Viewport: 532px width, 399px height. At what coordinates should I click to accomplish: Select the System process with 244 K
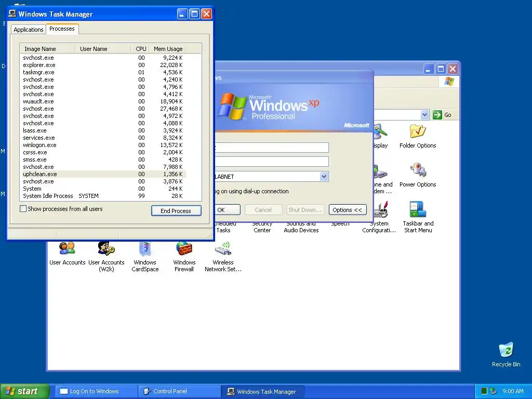coord(103,189)
